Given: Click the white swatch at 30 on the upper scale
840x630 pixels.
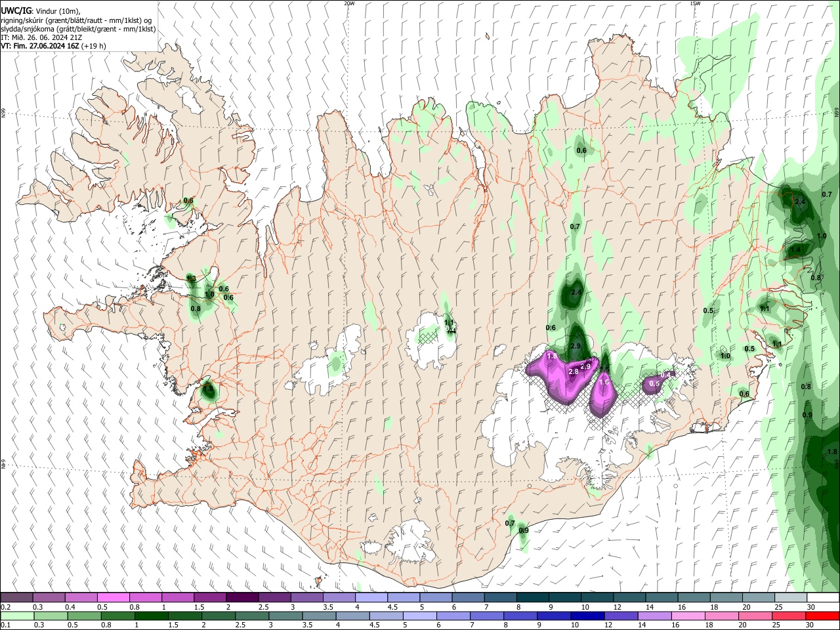Looking at the screenshot, I should pyautogui.click(x=824, y=598).
